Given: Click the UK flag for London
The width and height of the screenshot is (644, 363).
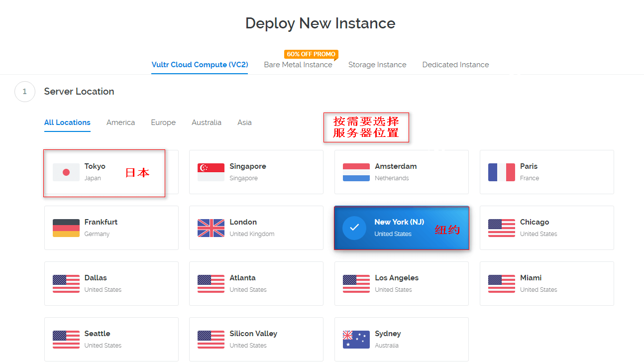Looking at the screenshot, I should 211,228.
